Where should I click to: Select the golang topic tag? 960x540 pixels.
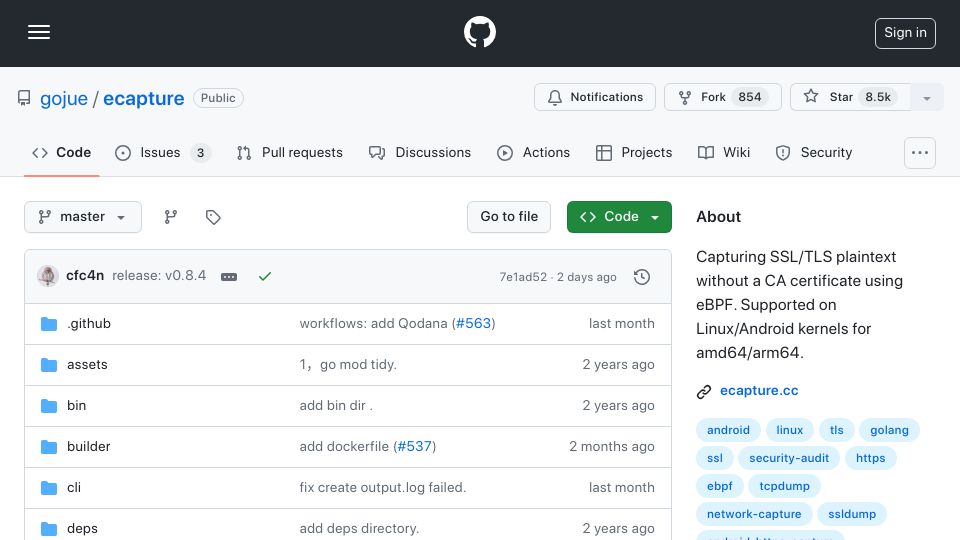[889, 430]
